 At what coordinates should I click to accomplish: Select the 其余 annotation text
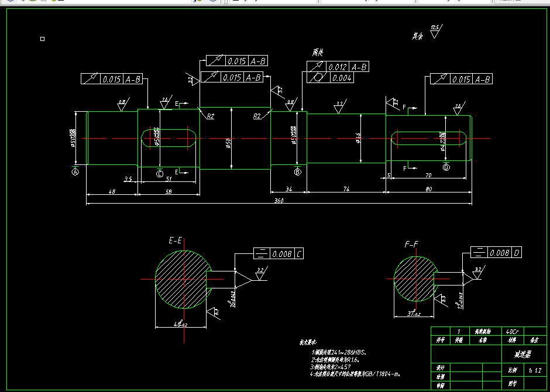417,36
